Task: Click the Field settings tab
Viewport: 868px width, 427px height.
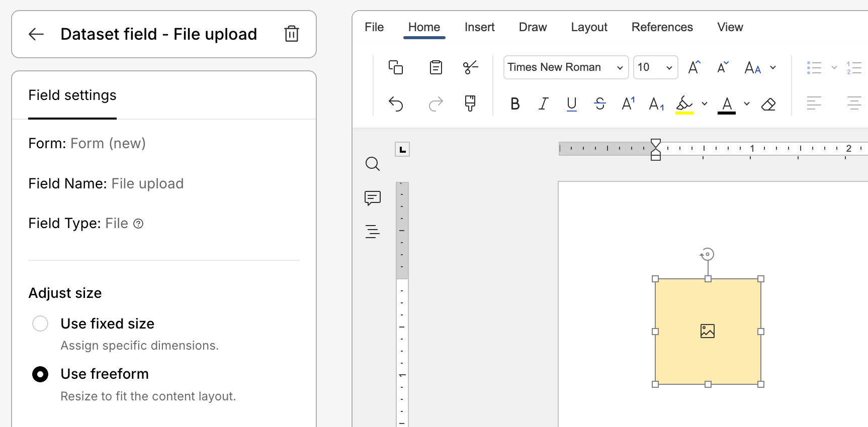Action: point(72,95)
